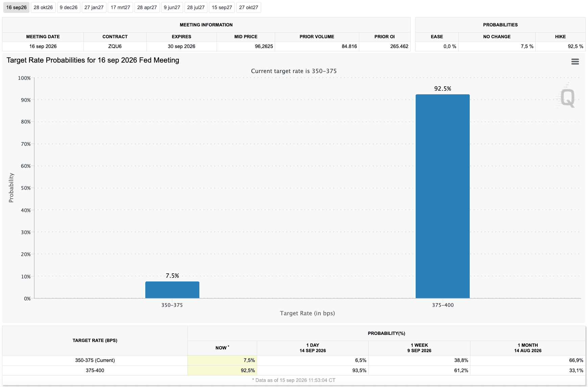Viewport: 588px width, 387px height.
Task: Click the 1 DAY 14 SEP 2026 header
Action: [313, 348]
